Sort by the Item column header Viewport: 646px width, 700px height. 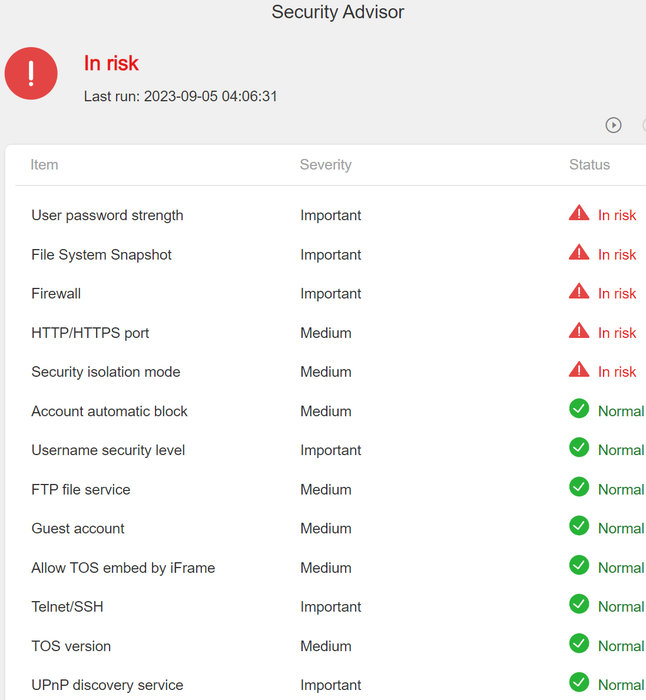click(45, 165)
